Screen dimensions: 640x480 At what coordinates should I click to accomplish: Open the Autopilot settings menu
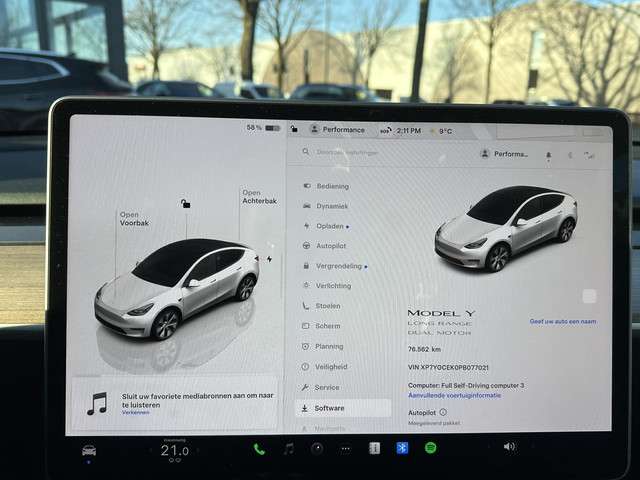point(331,245)
